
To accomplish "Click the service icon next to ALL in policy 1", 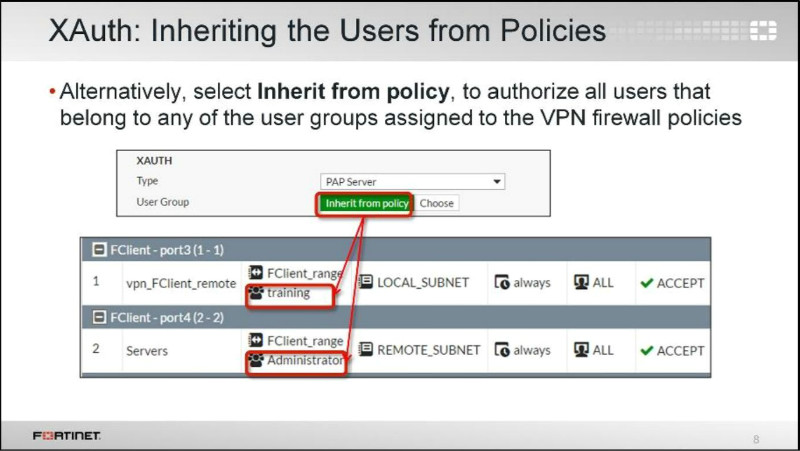I will tap(581, 282).
